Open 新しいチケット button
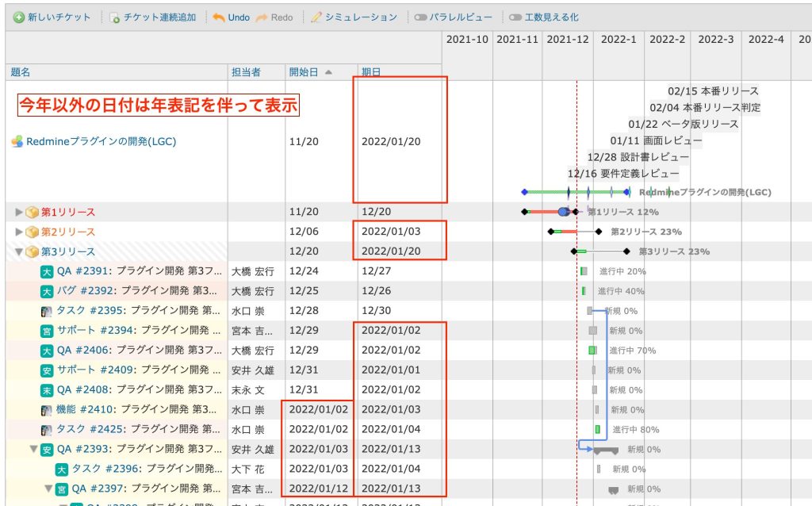 coord(52,17)
